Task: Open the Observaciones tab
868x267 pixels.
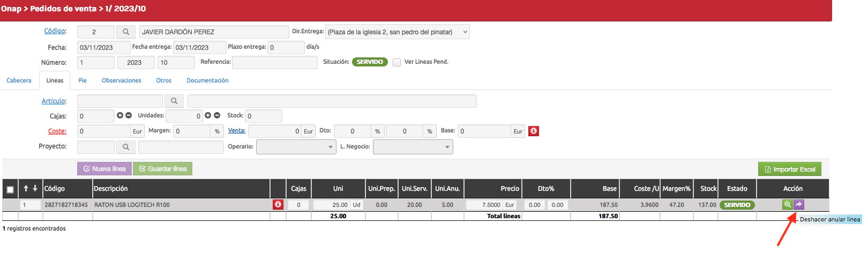Action: pos(122,80)
